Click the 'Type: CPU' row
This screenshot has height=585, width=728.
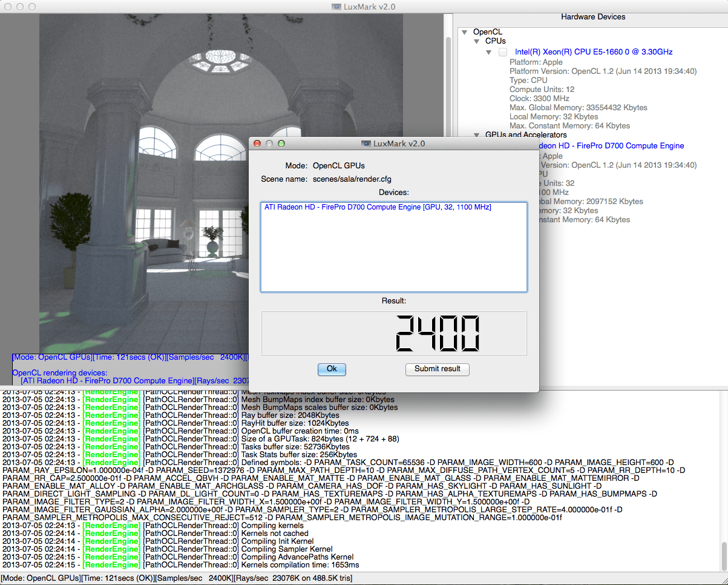click(528, 81)
